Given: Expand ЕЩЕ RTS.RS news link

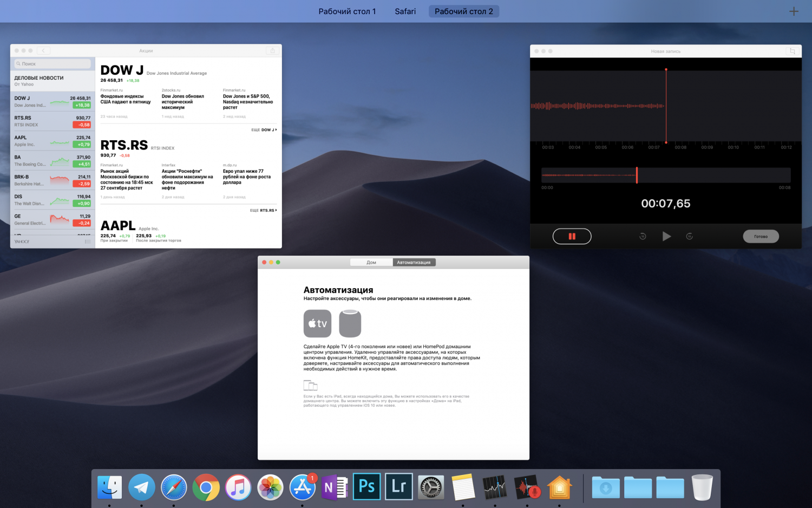Looking at the screenshot, I should (x=264, y=210).
